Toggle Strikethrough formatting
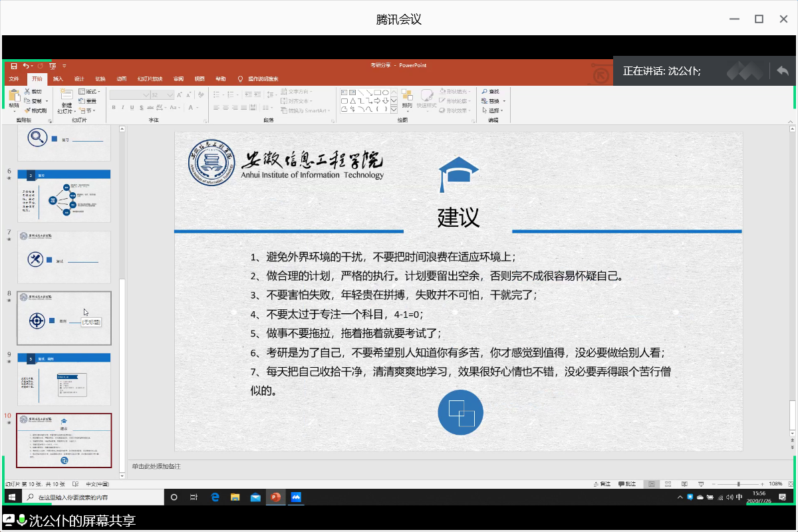This screenshot has height=532, width=798. 152,107
